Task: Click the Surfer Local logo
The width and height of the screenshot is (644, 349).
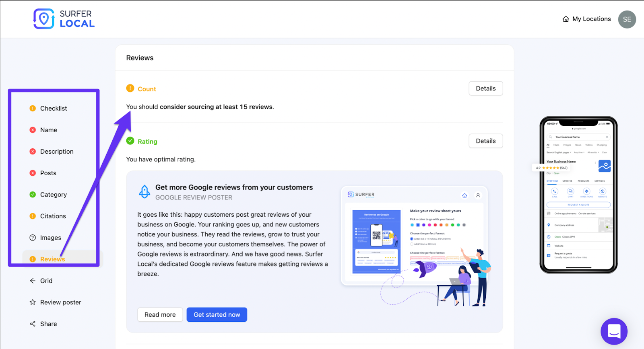Action: coord(64,19)
